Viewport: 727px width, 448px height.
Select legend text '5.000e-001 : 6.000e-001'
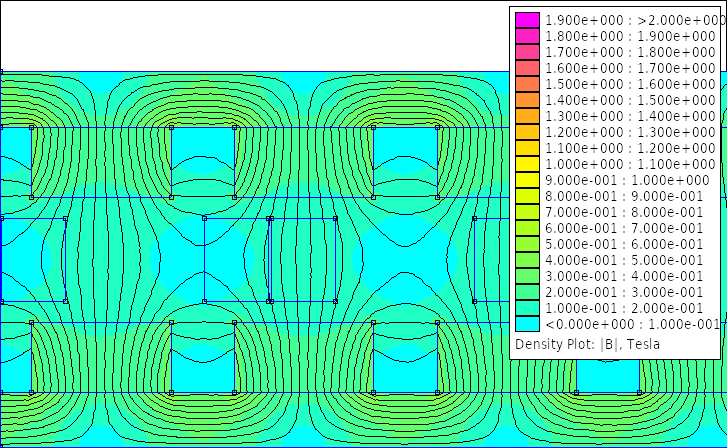coord(624,244)
